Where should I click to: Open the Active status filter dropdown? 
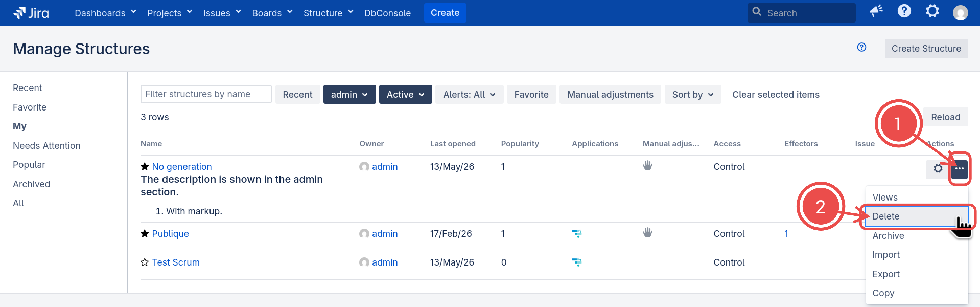(x=406, y=95)
